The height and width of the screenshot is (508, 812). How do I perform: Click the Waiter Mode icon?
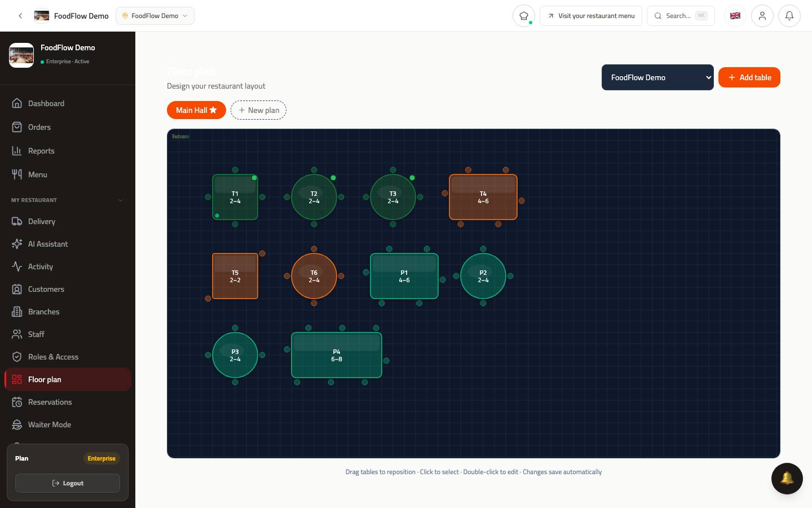point(17,424)
